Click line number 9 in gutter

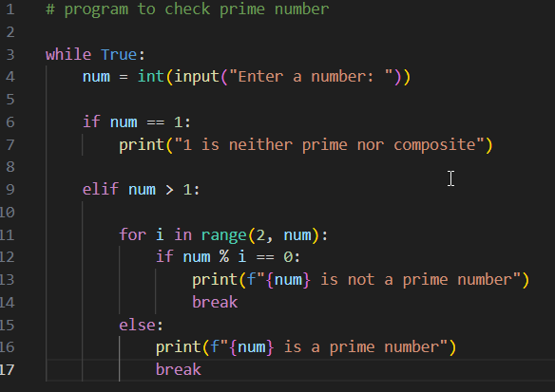tap(10, 190)
